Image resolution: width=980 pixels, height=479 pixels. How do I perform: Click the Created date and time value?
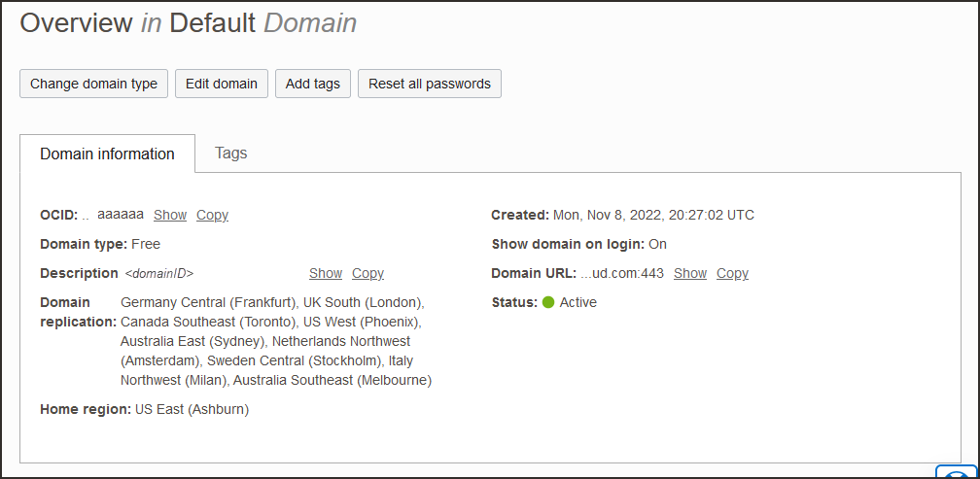(653, 215)
